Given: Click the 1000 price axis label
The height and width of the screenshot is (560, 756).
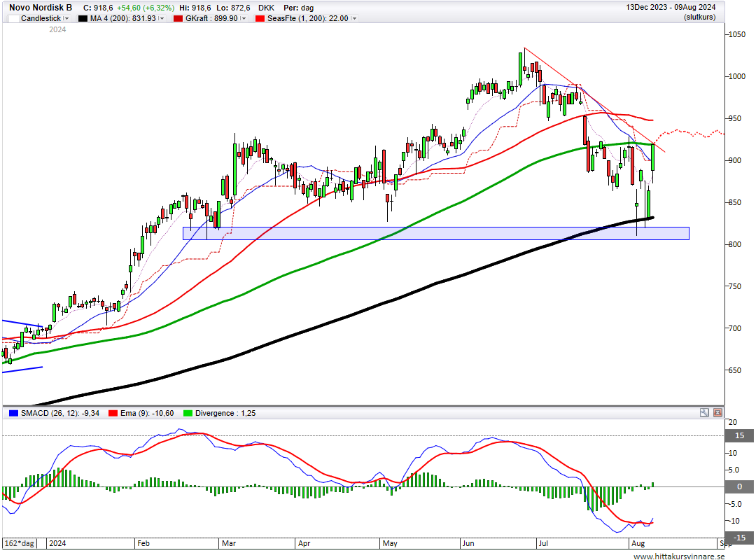Looking at the screenshot, I should point(736,77).
